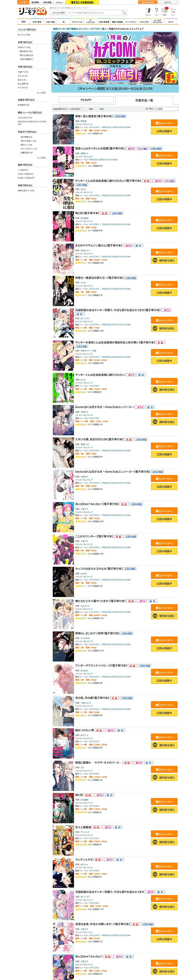
Task: Open the PT購入 points icon
Action: (164, 11)
